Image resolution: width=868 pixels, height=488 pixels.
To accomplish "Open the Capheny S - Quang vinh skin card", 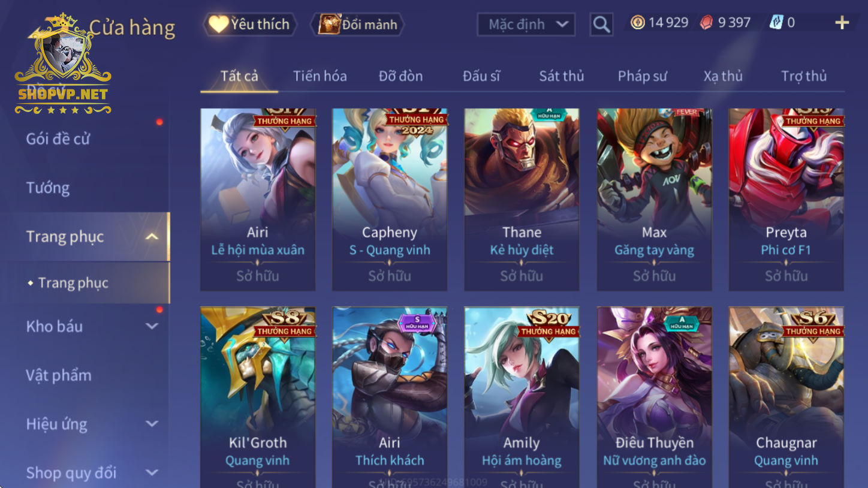I will [390, 200].
